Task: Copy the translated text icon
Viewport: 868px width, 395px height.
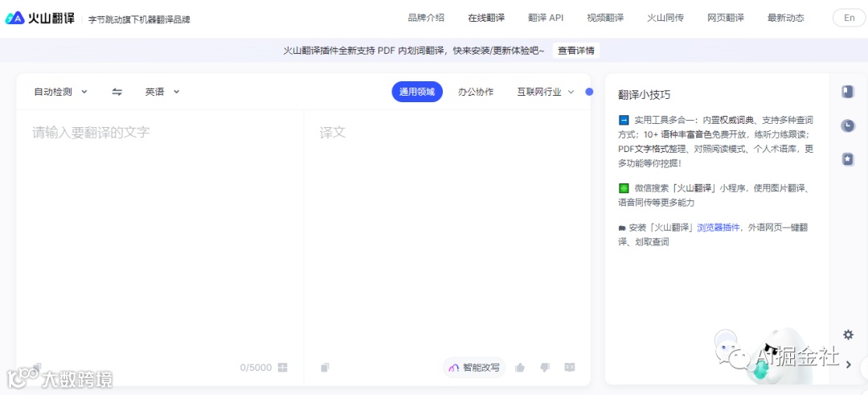Action: [325, 368]
